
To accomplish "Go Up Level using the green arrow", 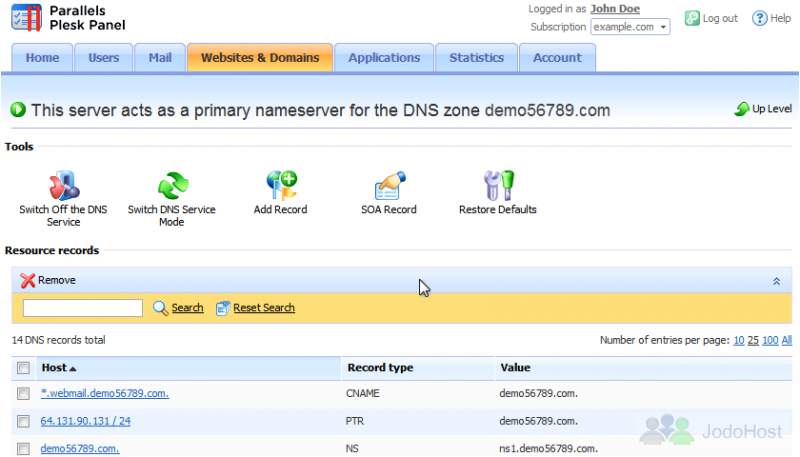I will point(742,109).
